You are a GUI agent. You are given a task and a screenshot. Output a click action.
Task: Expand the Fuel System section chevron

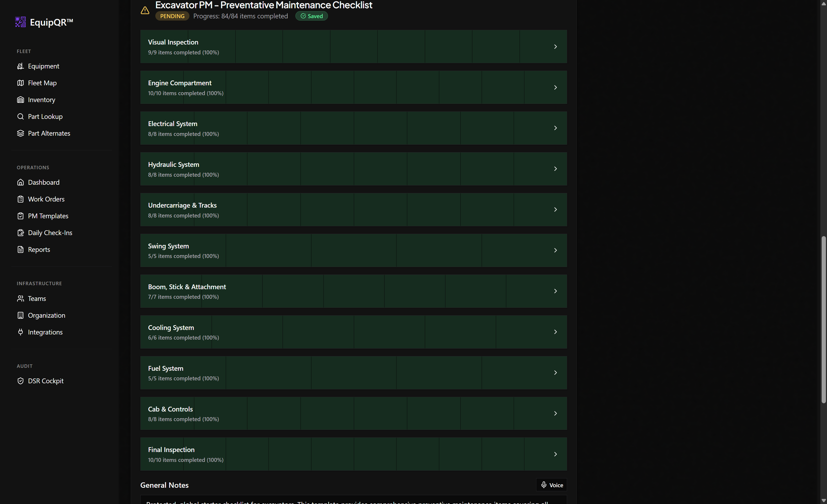point(555,373)
